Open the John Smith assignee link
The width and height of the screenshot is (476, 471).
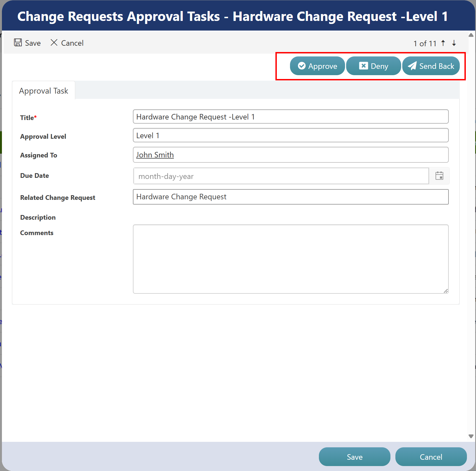[x=155, y=155]
